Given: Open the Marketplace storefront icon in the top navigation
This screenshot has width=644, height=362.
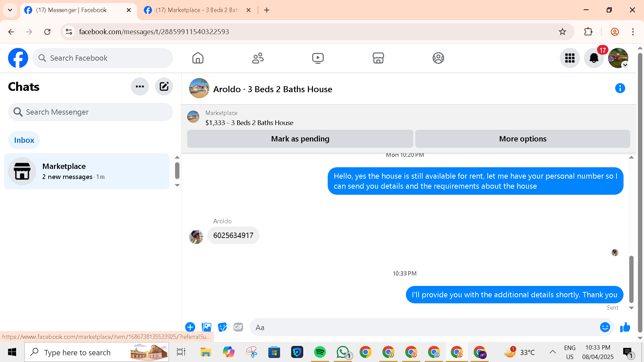Looking at the screenshot, I should (378, 58).
